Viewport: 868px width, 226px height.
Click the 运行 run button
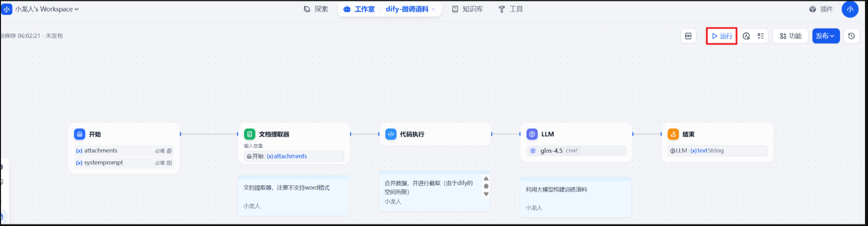[722, 36]
